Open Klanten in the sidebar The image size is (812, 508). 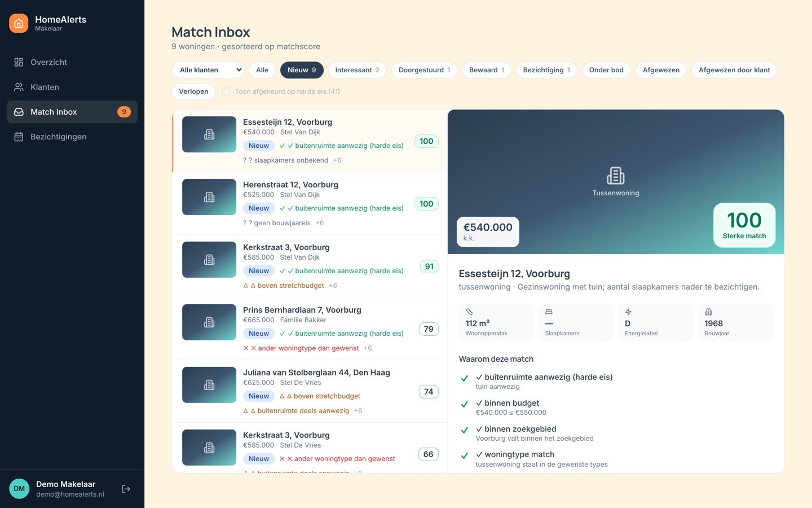[x=72, y=87]
